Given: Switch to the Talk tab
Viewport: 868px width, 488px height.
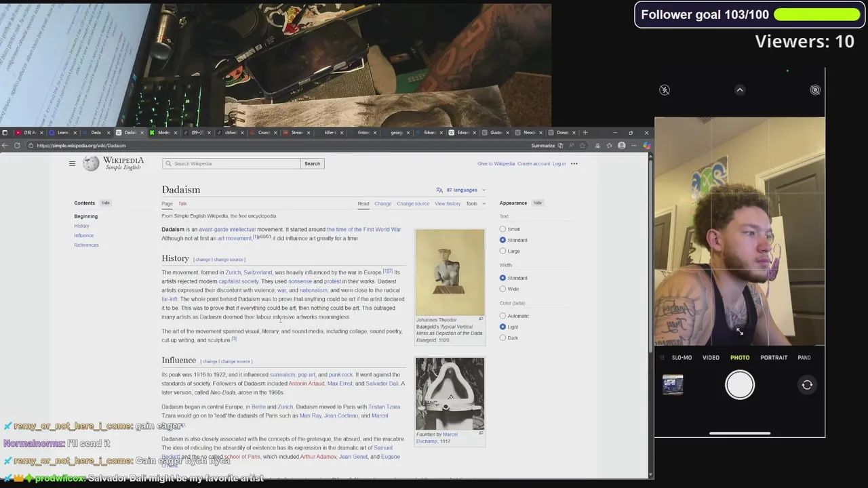Looking at the screenshot, I should pyautogui.click(x=182, y=203).
